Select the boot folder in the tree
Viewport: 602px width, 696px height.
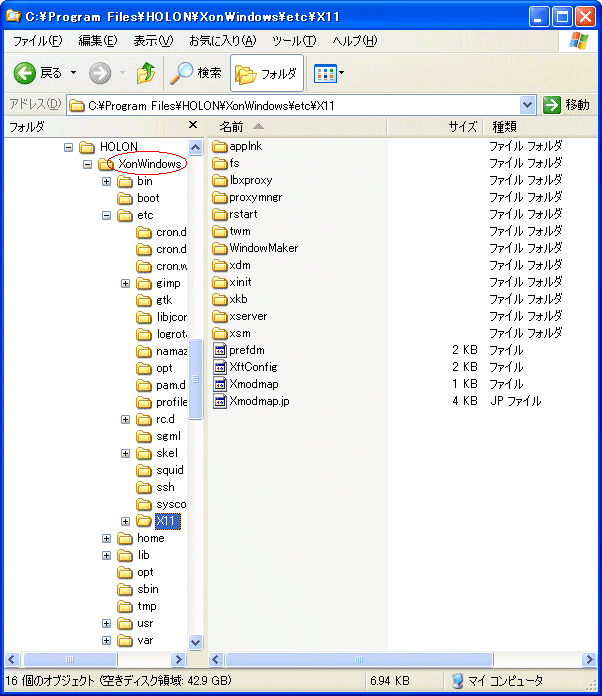point(138,198)
